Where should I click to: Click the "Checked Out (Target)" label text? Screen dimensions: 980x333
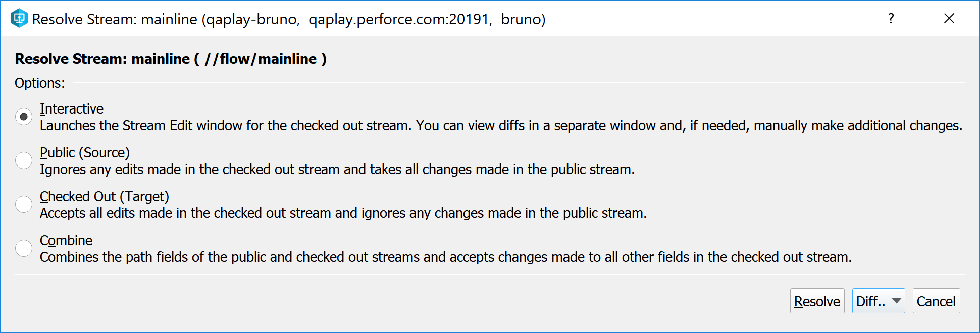(x=105, y=196)
